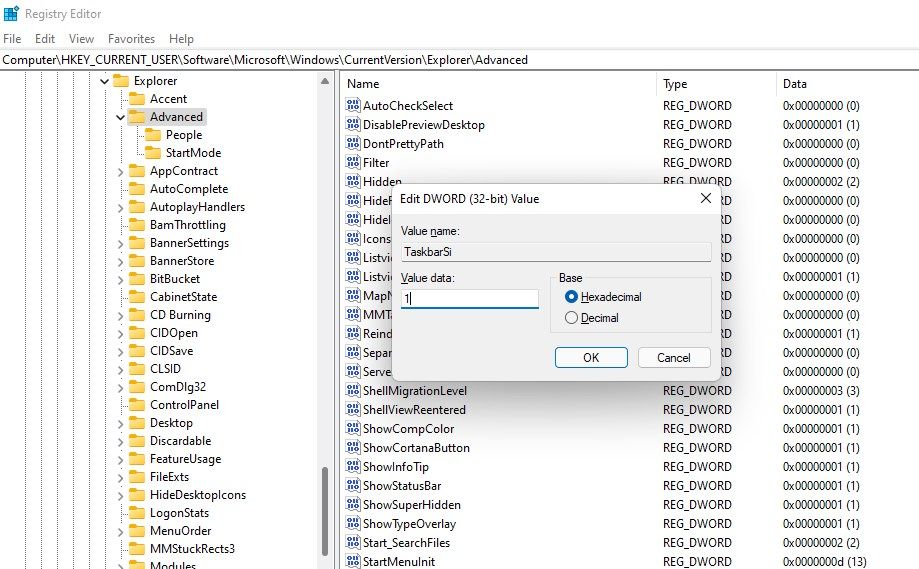Click the 0x00000003 (3) data cell

[x=821, y=390]
